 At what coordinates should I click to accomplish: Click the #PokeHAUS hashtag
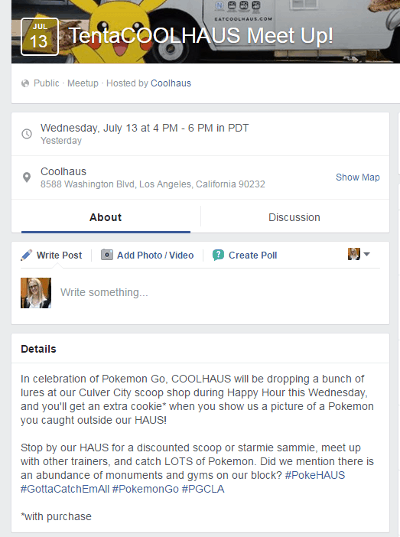[315, 475]
